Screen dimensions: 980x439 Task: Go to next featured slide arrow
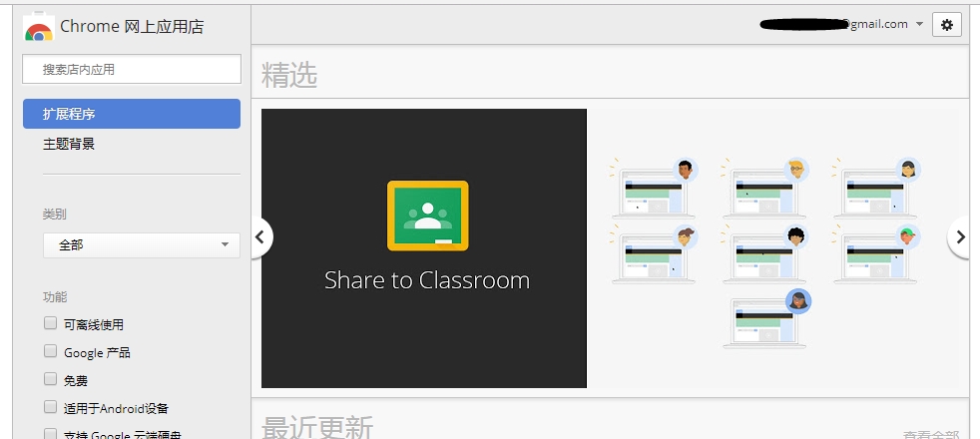pos(960,237)
